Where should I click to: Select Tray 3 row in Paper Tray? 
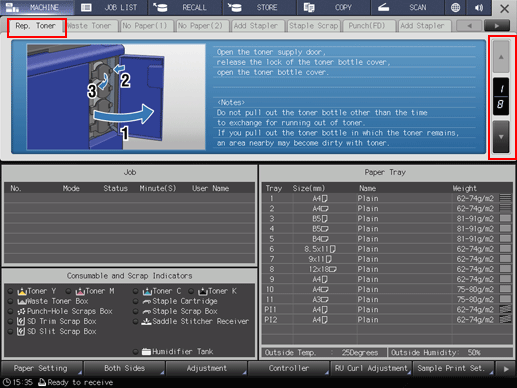tap(387, 219)
